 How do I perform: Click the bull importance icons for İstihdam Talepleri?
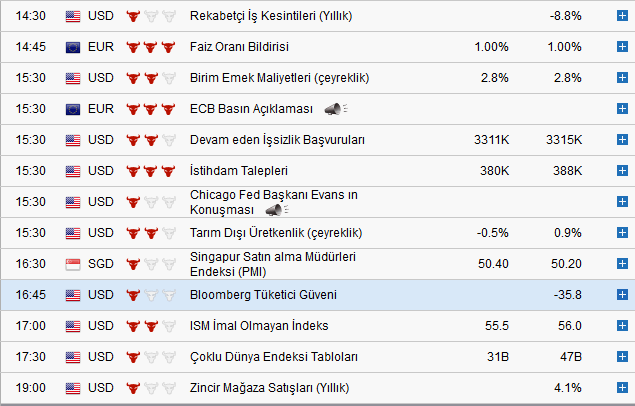pos(145,171)
